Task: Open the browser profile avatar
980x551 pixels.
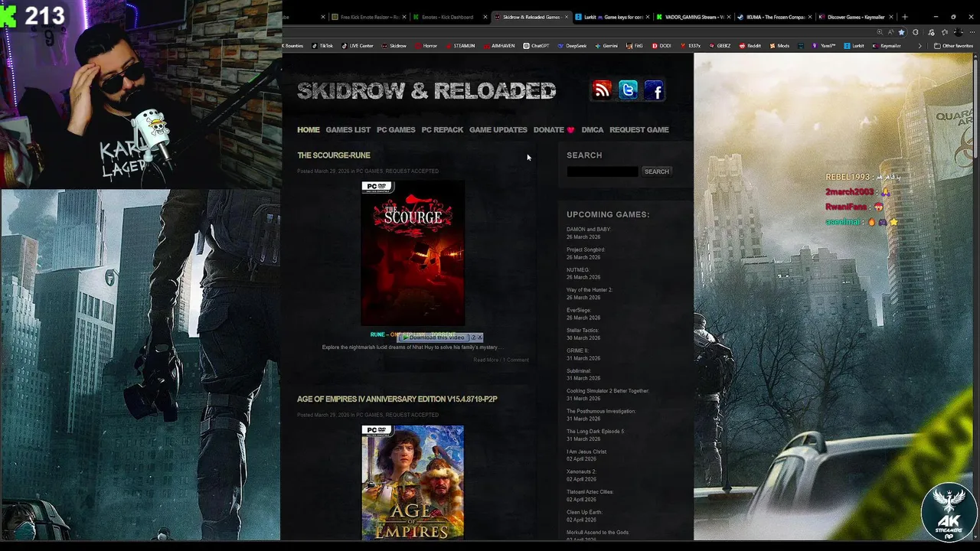Action: point(958,32)
